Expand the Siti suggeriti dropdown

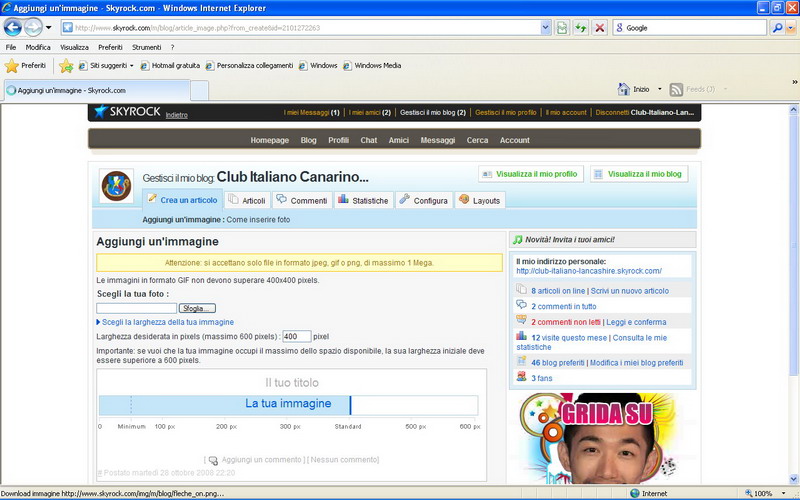132,65
